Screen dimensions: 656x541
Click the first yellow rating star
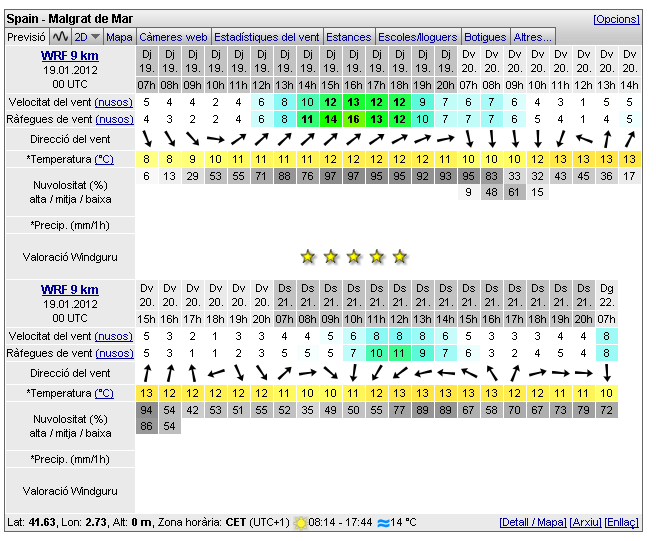308,257
